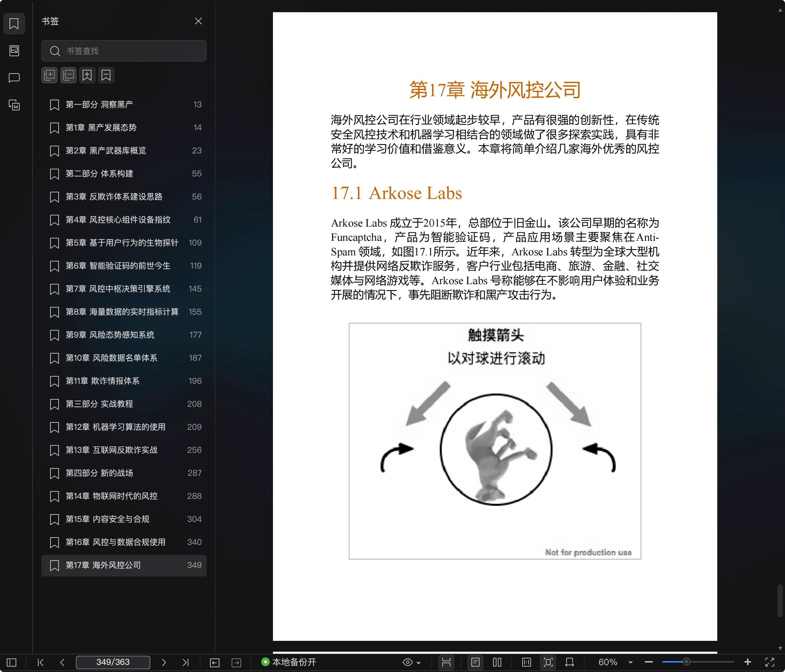
Task: Select fit width view icon
Action: pyautogui.click(x=569, y=662)
